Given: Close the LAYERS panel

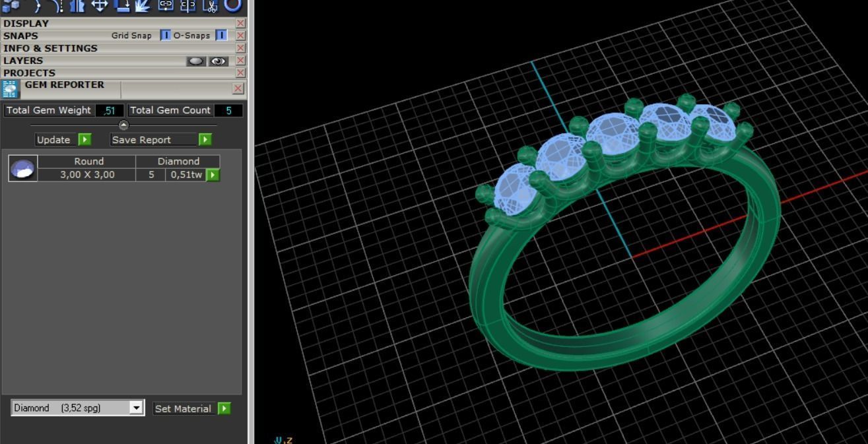Looking at the screenshot, I should [240, 61].
